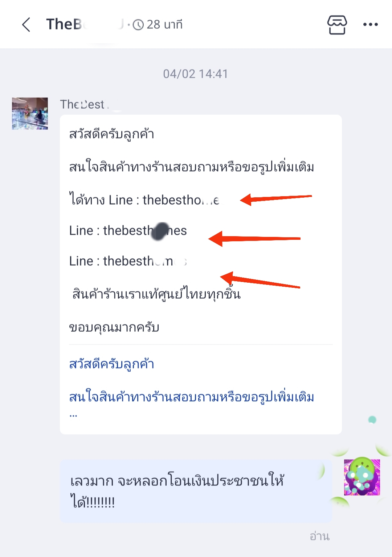
Task: Open the three-dot more options menu
Action: pos(371,25)
